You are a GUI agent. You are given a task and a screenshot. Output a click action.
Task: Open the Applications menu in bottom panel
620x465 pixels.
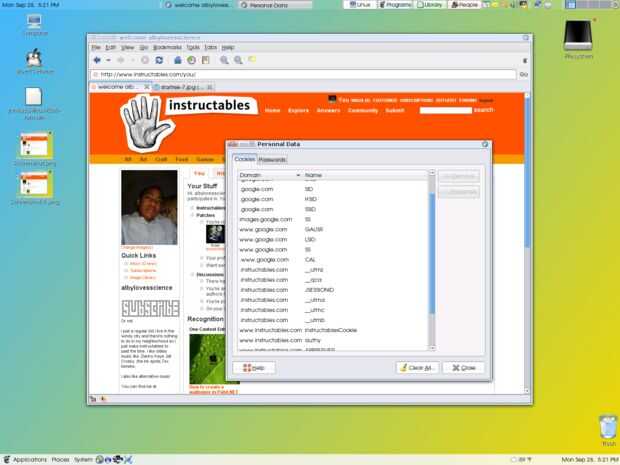pyautogui.click(x=25, y=459)
